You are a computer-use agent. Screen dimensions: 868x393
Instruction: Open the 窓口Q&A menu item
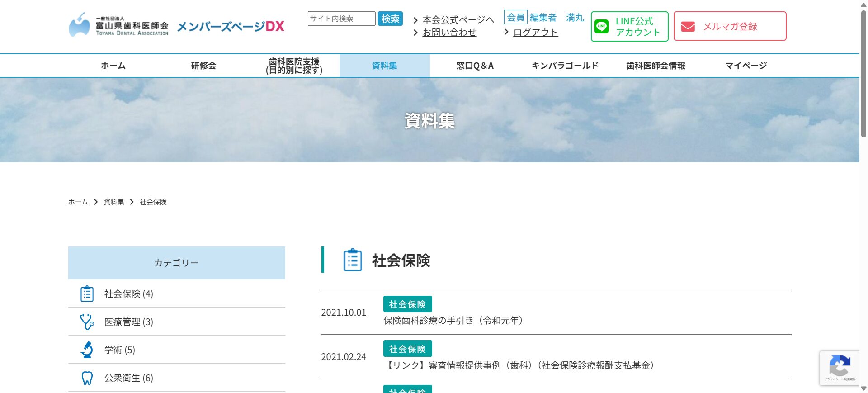pyautogui.click(x=475, y=66)
